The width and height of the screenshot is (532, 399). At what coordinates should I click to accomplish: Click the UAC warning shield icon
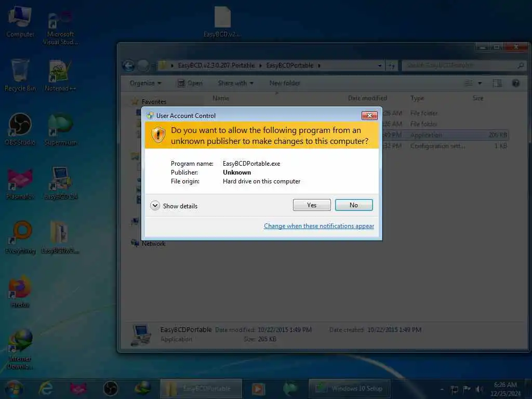coord(158,135)
